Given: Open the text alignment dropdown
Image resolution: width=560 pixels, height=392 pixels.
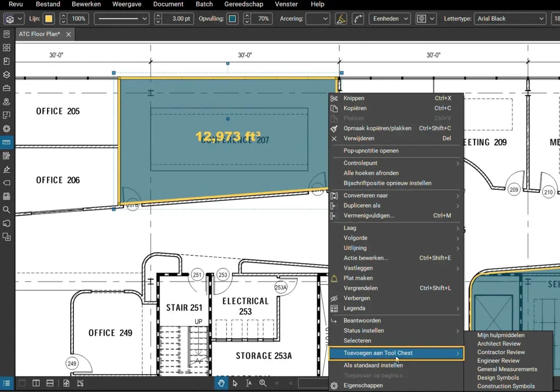Looking at the screenshot, I should (x=426, y=19).
